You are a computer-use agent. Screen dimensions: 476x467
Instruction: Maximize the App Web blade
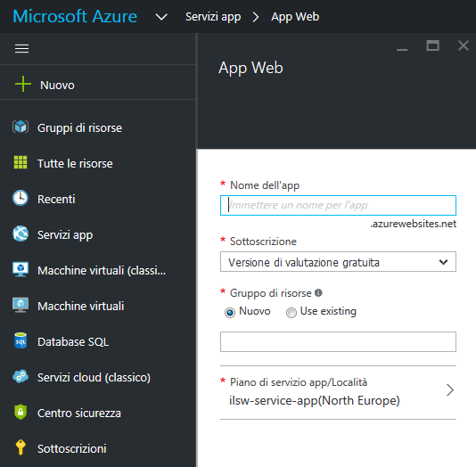(x=432, y=45)
